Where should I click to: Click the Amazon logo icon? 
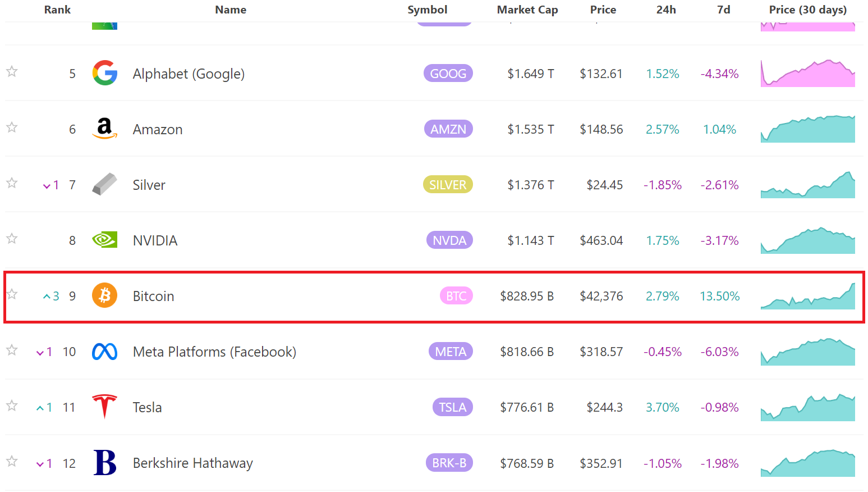(x=104, y=129)
